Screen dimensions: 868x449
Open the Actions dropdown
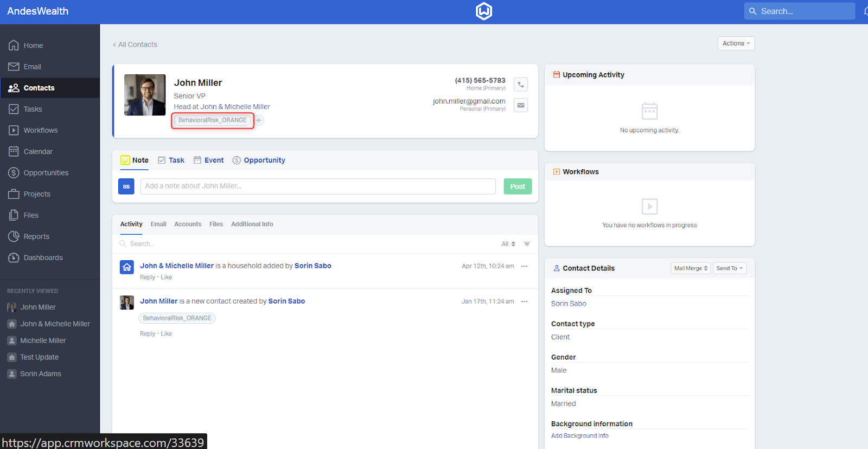click(736, 43)
